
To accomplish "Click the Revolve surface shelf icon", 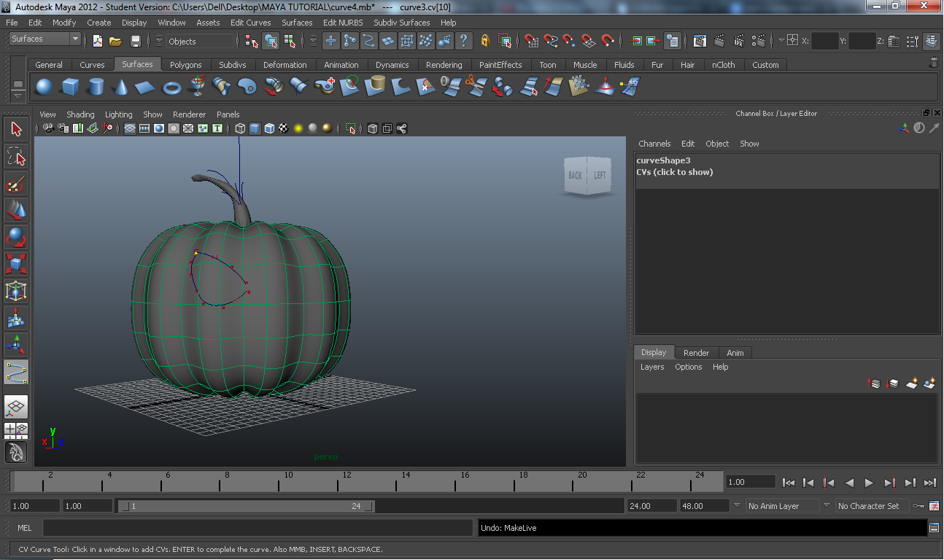I will (197, 87).
